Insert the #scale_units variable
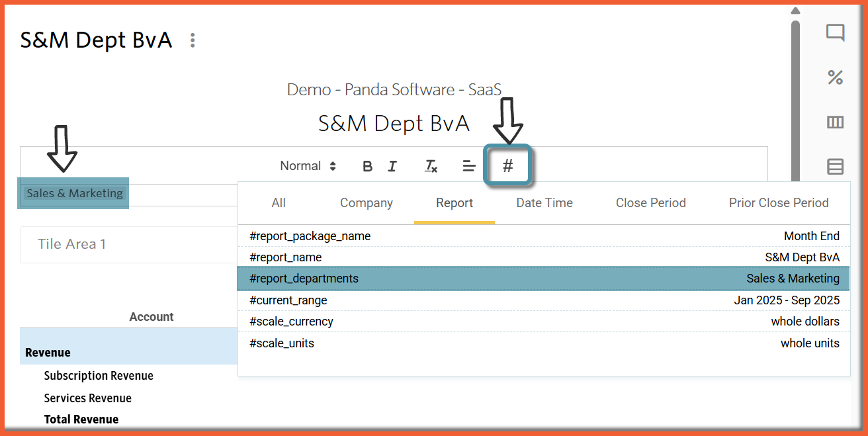 (544, 343)
